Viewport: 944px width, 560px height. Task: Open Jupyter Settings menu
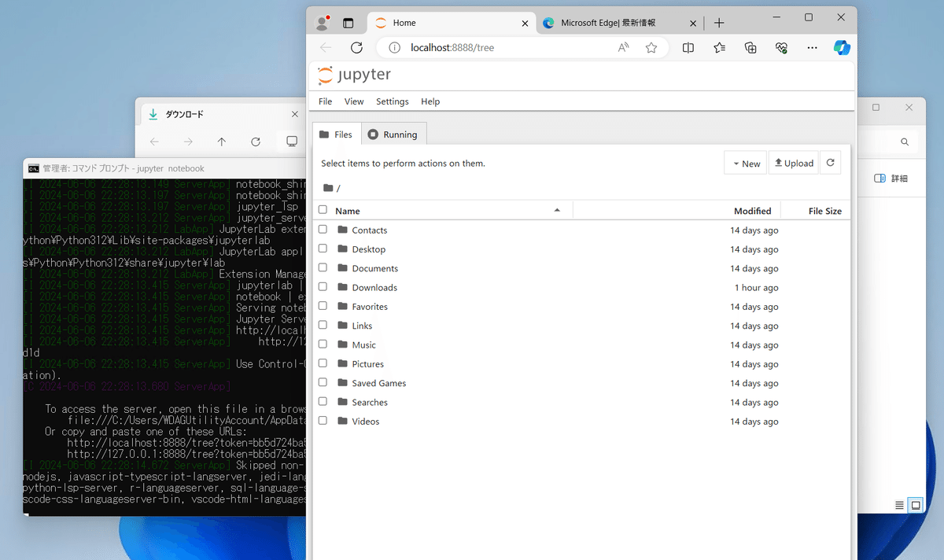point(393,101)
